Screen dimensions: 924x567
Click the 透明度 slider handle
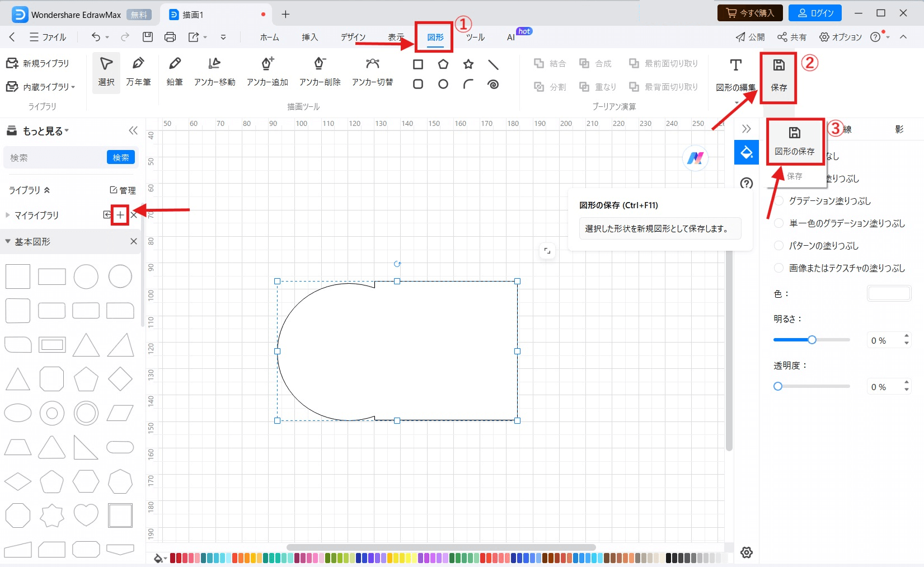point(777,386)
